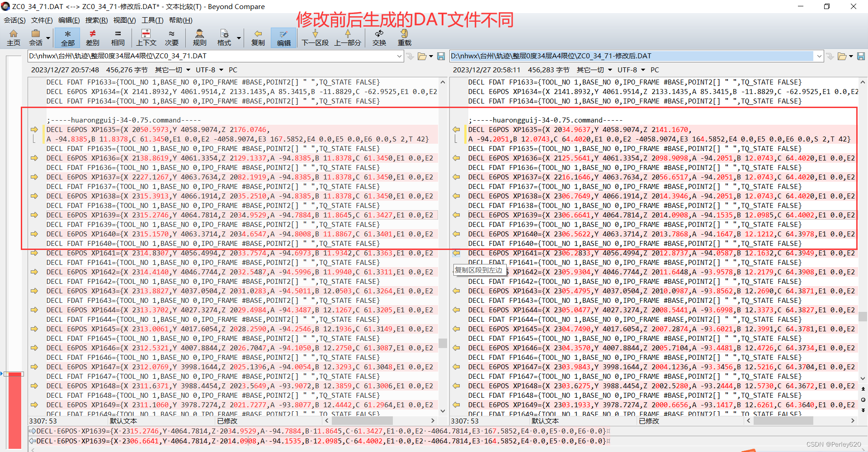Screen dimensions: 868x452
Task: Select right line DECL FDAT FP1643
Action: (x=635, y=301)
